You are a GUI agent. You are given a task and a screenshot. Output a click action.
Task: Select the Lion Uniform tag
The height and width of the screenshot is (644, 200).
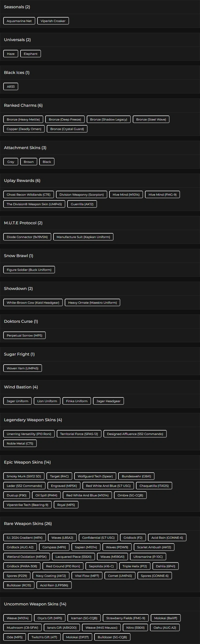pyautogui.click(x=47, y=401)
